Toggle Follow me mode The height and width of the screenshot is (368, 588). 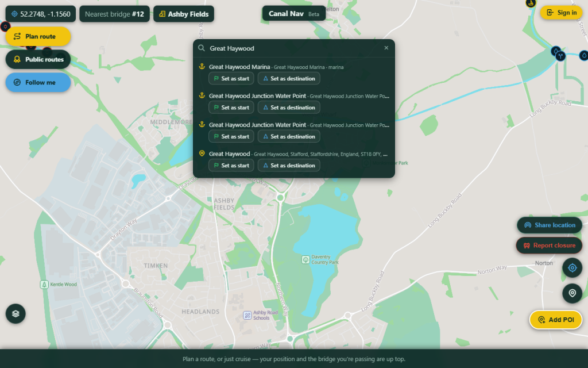click(38, 82)
